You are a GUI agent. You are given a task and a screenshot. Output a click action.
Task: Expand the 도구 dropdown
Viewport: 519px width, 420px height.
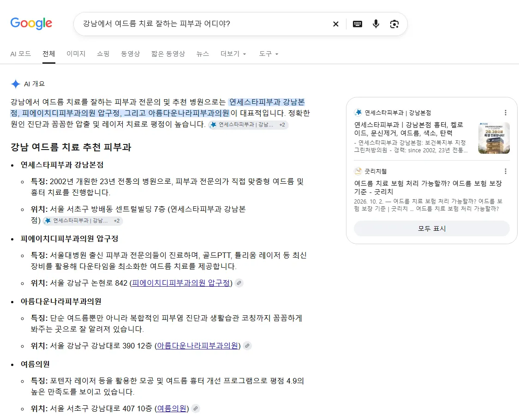point(268,54)
